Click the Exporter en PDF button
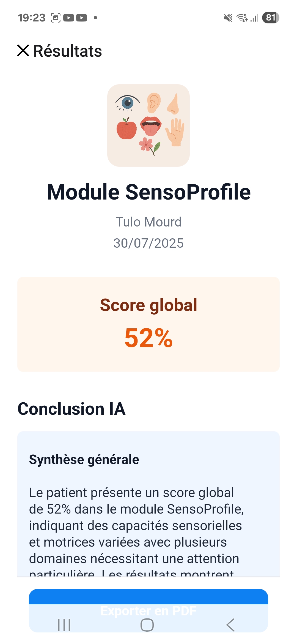The image size is (297, 644). [148, 603]
